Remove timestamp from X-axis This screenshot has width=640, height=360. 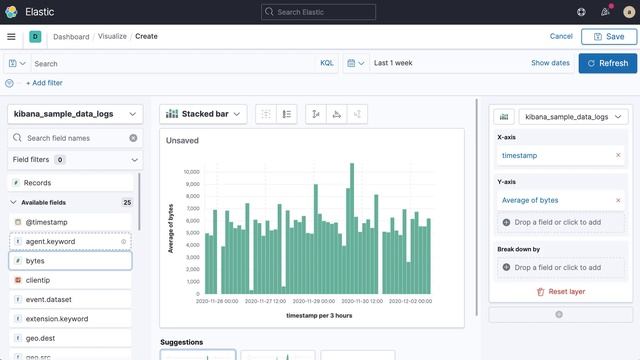[618, 155]
